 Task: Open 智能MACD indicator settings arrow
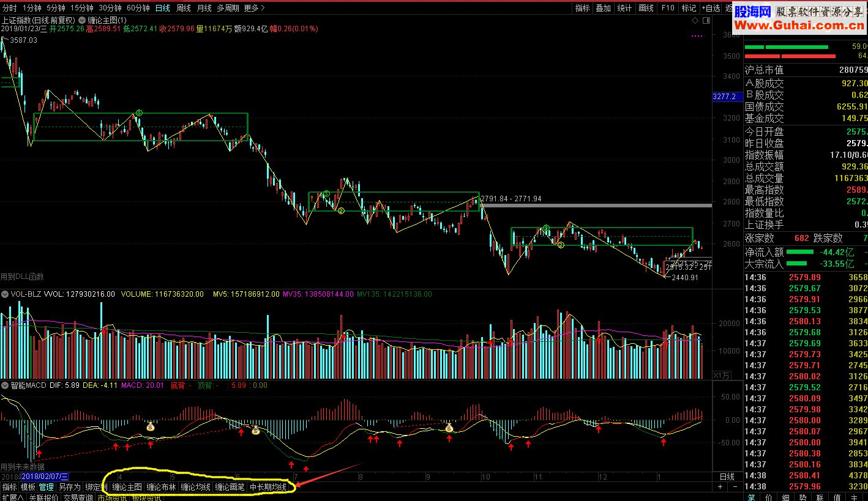click(5, 385)
